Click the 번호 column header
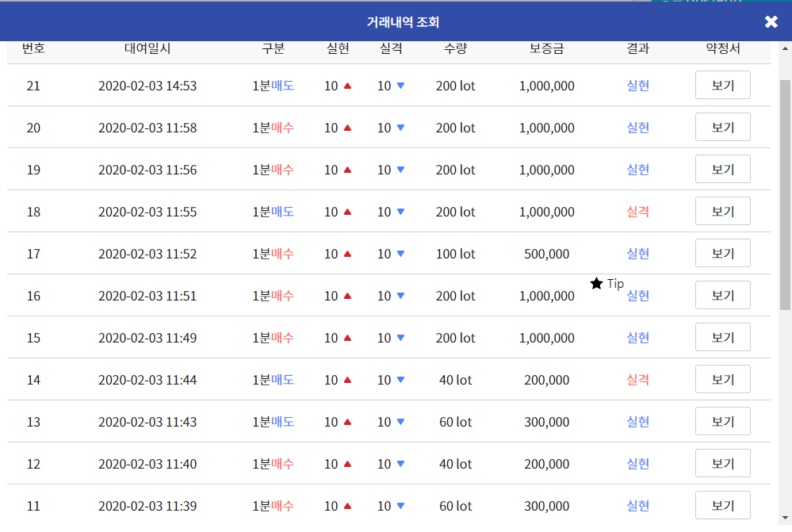The height and width of the screenshot is (532, 792). click(33, 48)
